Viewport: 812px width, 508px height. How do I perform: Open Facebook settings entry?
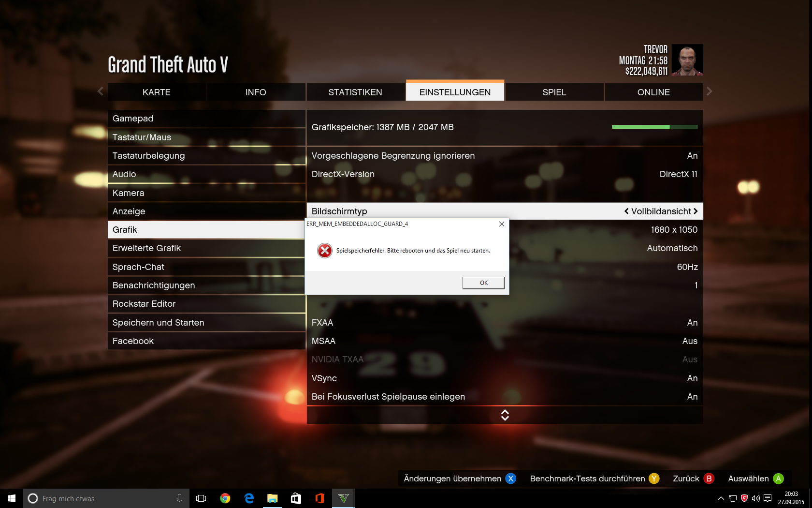(206, 341)
